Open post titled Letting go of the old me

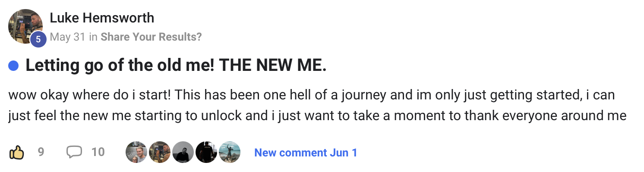pos(176,66)
